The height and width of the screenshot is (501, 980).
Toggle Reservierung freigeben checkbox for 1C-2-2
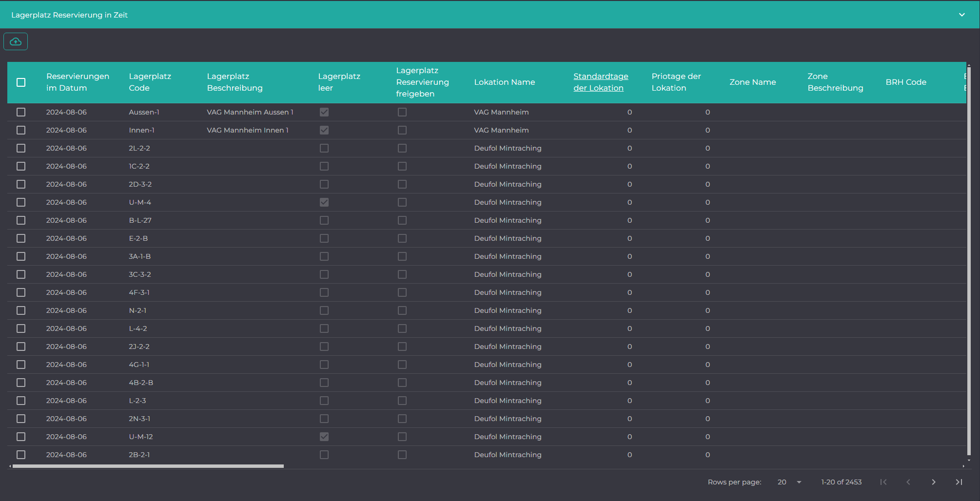point(402,166)
